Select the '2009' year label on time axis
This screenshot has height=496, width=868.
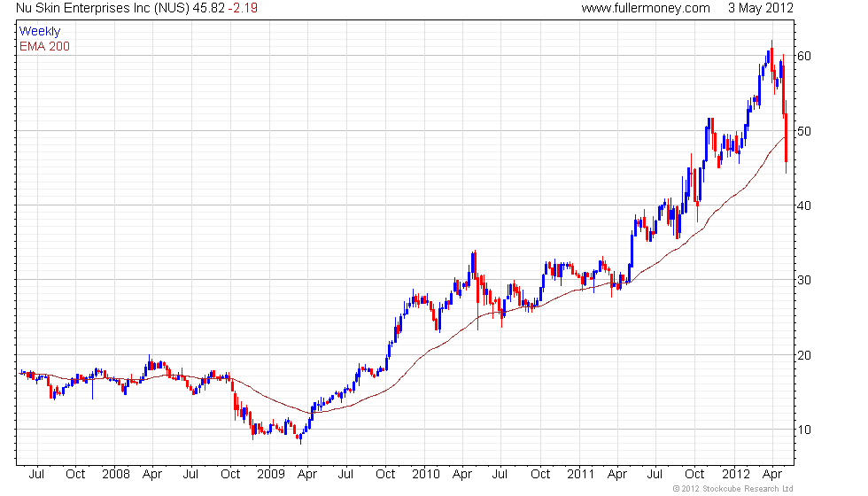(x=271, y=475)
